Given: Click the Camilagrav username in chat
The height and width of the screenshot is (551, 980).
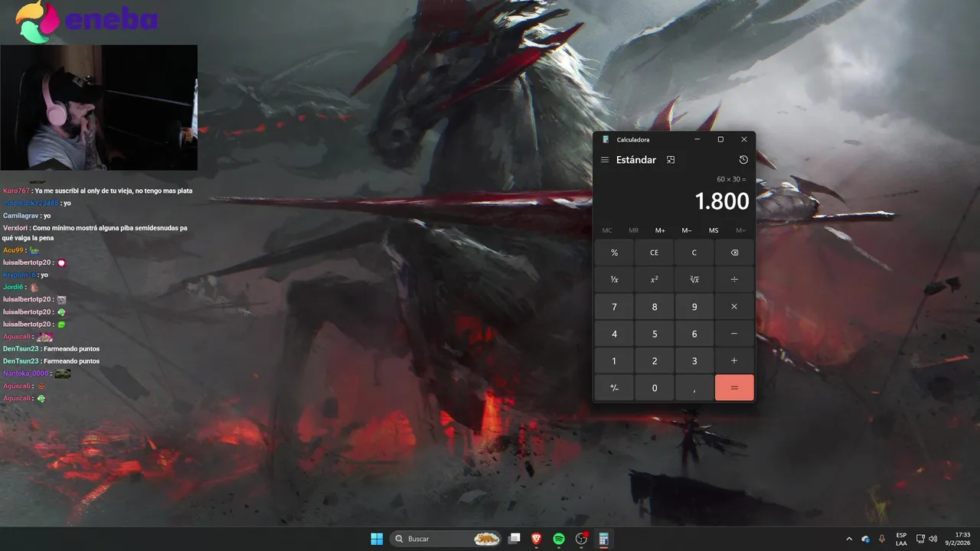Looking at the screenshot, I should (21, 216).
